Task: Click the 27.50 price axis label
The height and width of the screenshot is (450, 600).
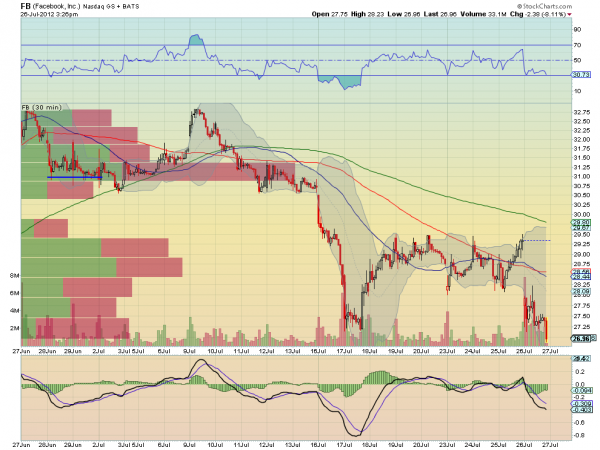Action: (581, 316)
